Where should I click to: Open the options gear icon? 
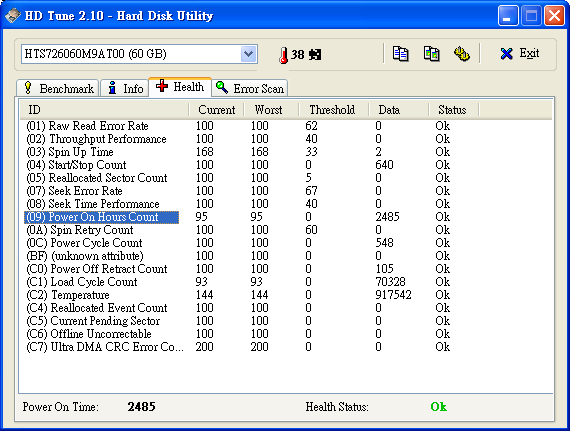pyautogui.click(x=462, y=54)
